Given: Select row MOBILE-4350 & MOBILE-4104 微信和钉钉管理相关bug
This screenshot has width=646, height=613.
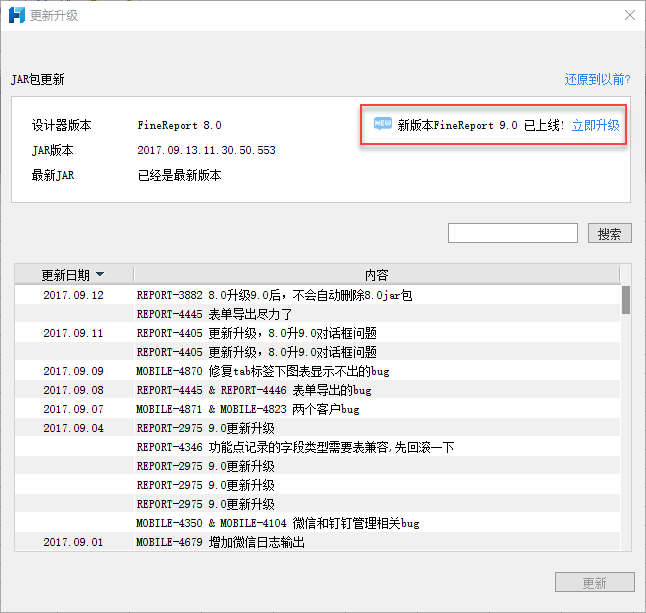Looking at the screenshot, I should [317, 523].
